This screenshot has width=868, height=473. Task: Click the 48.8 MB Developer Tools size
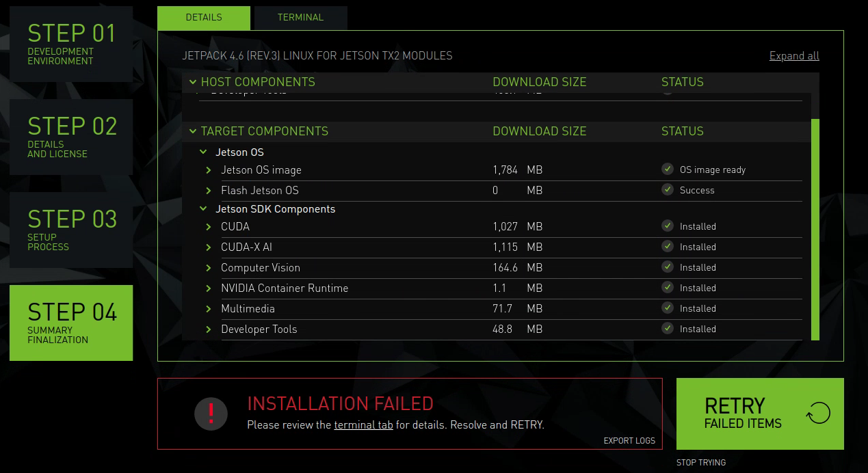point(518,329)
